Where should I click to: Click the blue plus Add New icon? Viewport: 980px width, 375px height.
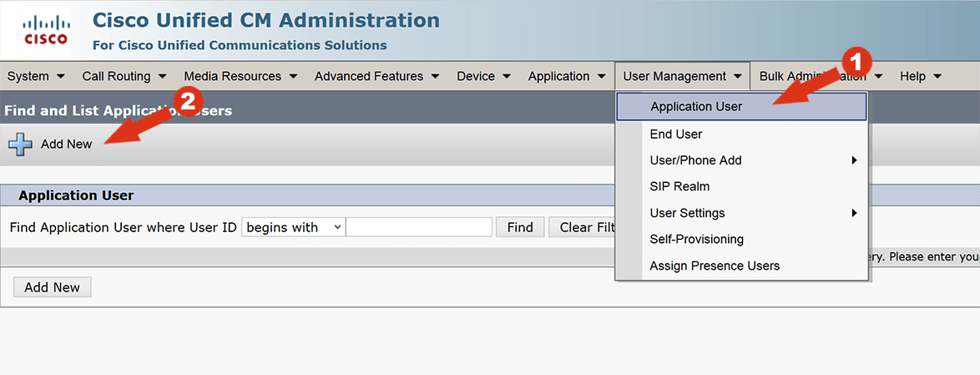20,144
